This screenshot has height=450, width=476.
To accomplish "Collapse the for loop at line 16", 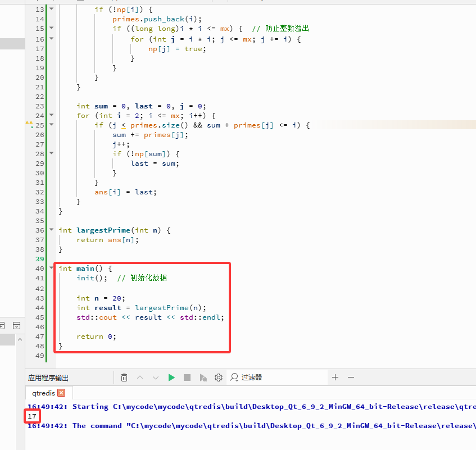I will tap(51, 39).
